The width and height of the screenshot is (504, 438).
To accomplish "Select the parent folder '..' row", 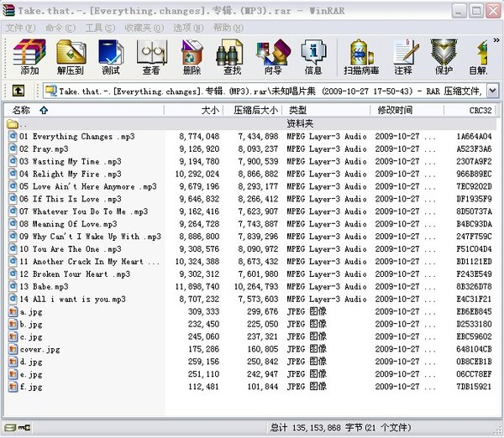I will [250, 123].
